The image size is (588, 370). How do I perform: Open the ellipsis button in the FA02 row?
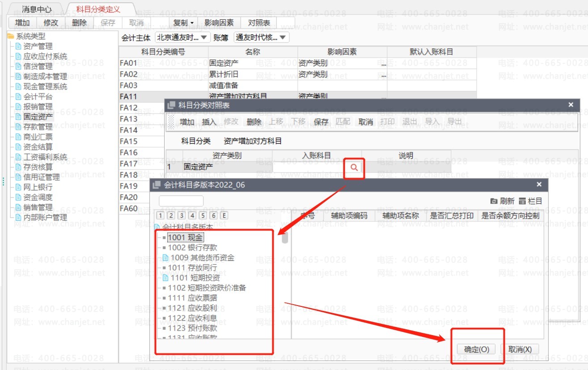384,75
